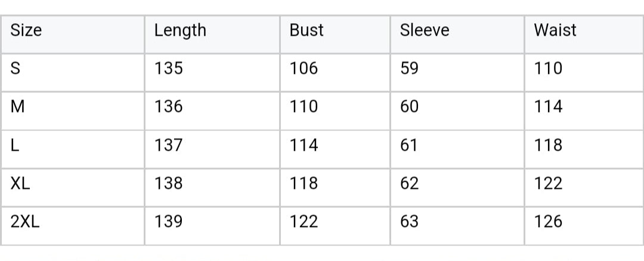
Task: Click the length 137 cell for L
Action: pos(169,145)
